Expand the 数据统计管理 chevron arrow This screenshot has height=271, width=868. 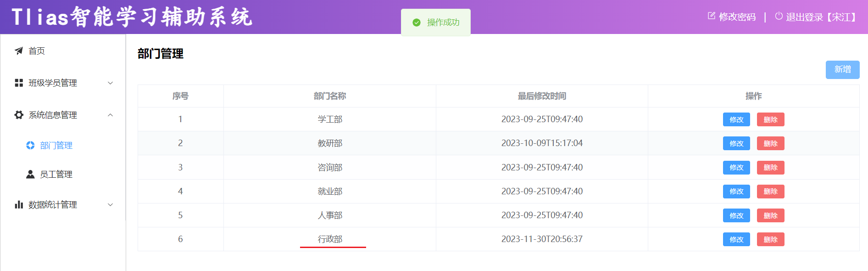pos(110,205)
